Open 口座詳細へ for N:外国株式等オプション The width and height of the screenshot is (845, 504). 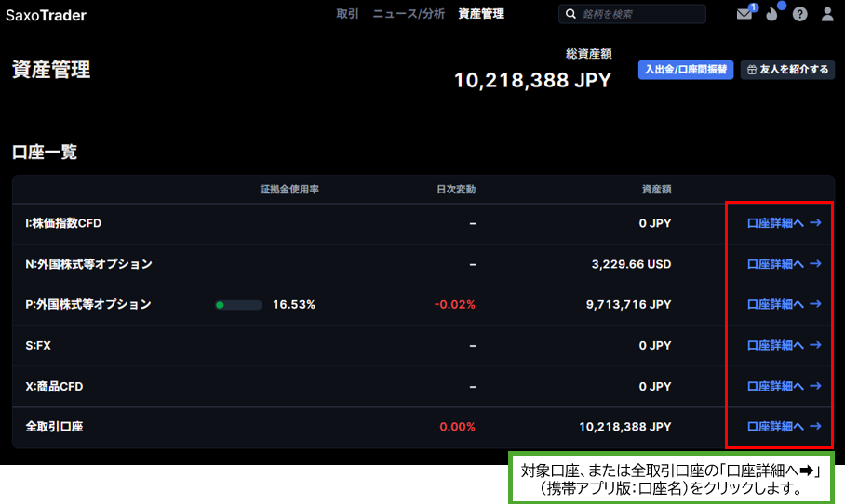coord(785,264)
